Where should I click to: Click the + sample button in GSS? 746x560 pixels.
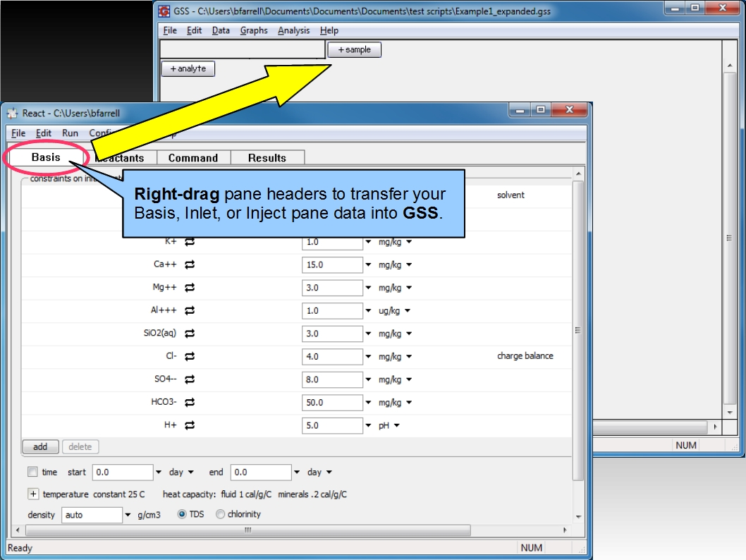click(x=355, y=49)
